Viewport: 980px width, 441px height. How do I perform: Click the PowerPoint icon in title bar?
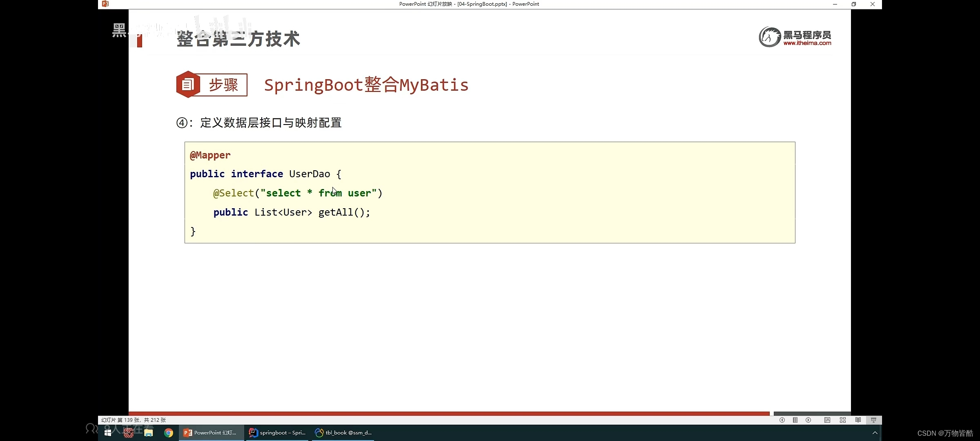[105, 4]
